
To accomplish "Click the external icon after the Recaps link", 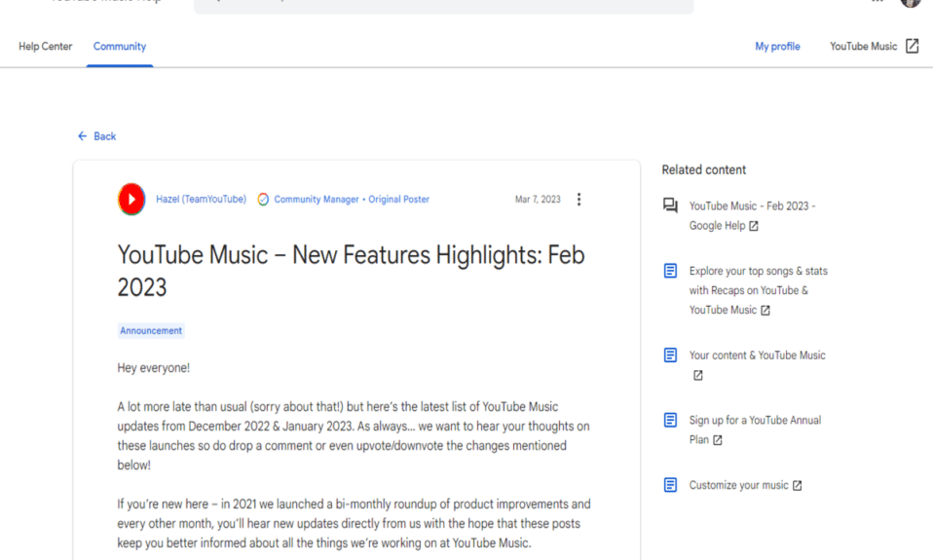I will [765, 311].
